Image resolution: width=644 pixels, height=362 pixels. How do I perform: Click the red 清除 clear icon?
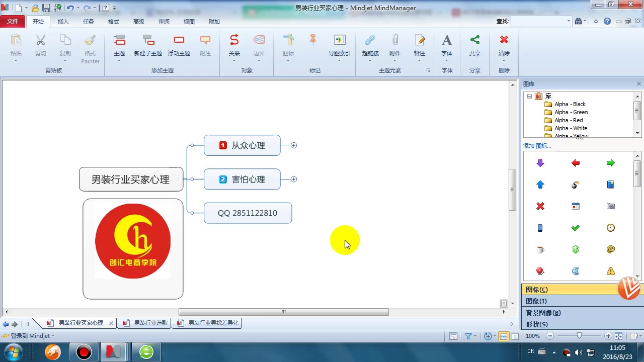pyautogui.click(x=504, y=40)
